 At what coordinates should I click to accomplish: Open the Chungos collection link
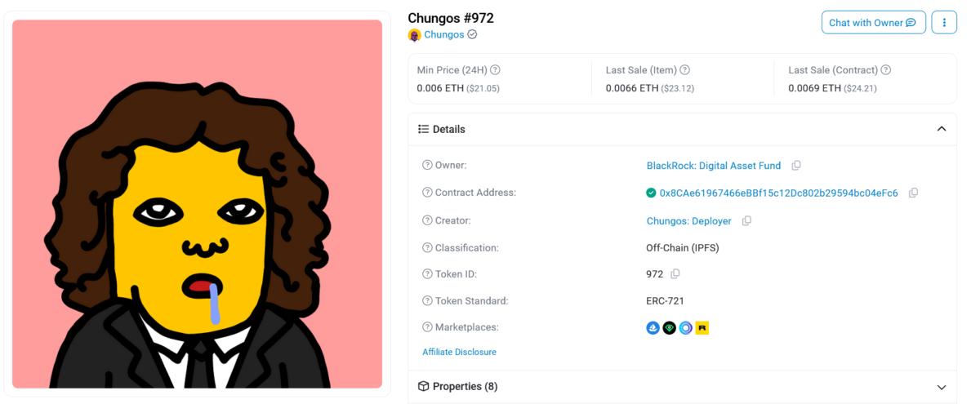[443, 35]
